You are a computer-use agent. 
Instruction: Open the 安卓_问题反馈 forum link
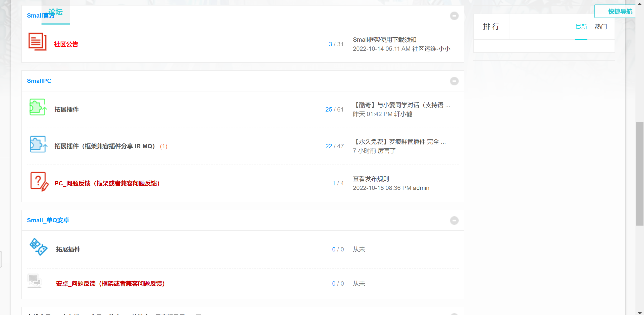110,284
